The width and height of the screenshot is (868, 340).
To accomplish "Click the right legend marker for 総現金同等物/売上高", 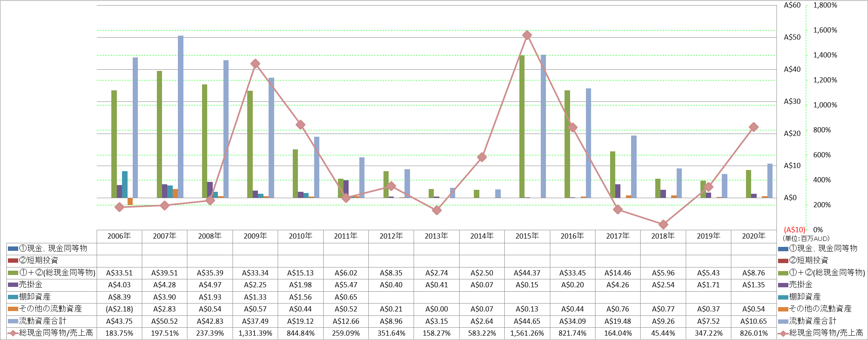I will [783, 333].
